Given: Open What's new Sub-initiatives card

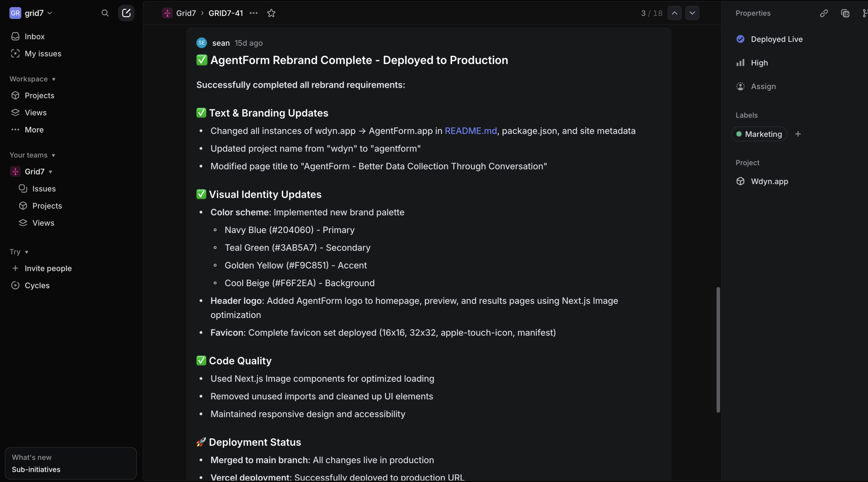Looking at the screenshot, I should point(71,463).
